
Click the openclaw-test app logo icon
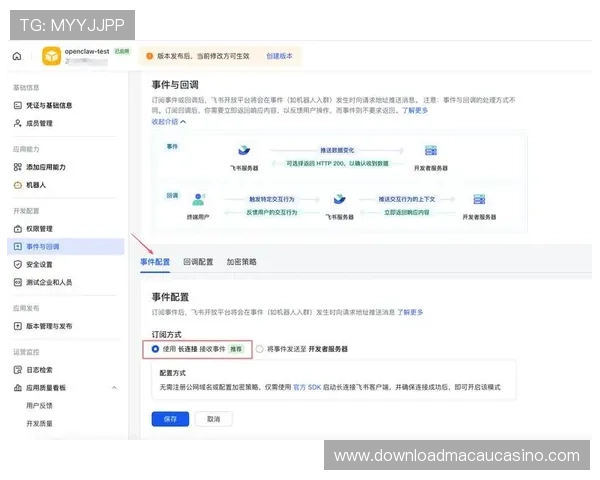click(x=51, y=56)
